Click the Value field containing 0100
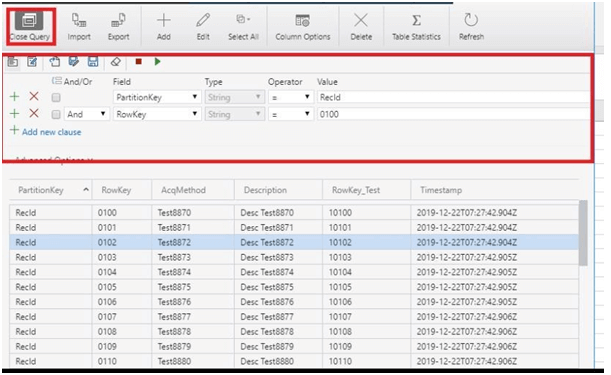 453,114
